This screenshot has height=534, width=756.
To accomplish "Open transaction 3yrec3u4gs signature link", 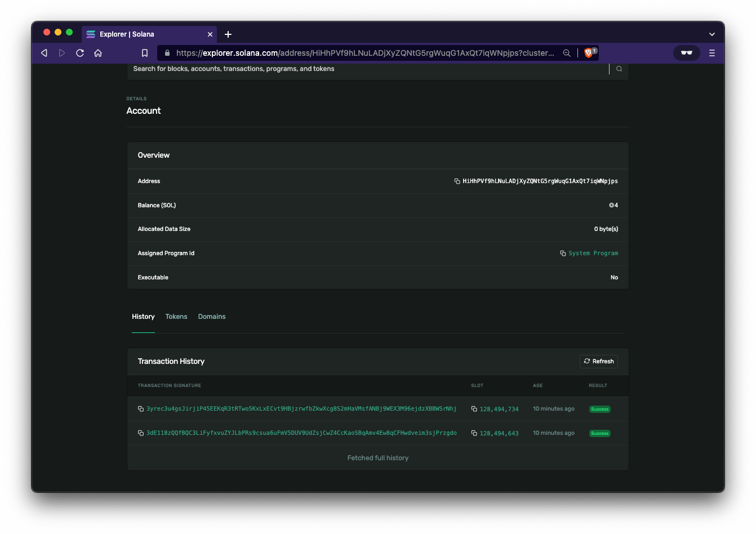I will pos(301,409).
